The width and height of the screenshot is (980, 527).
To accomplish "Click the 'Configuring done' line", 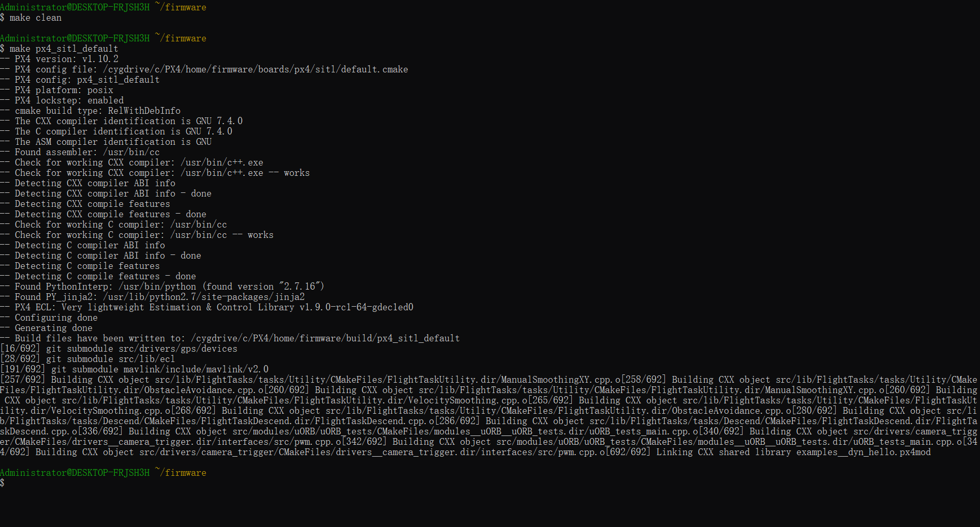I will click(x=56, y=318).
